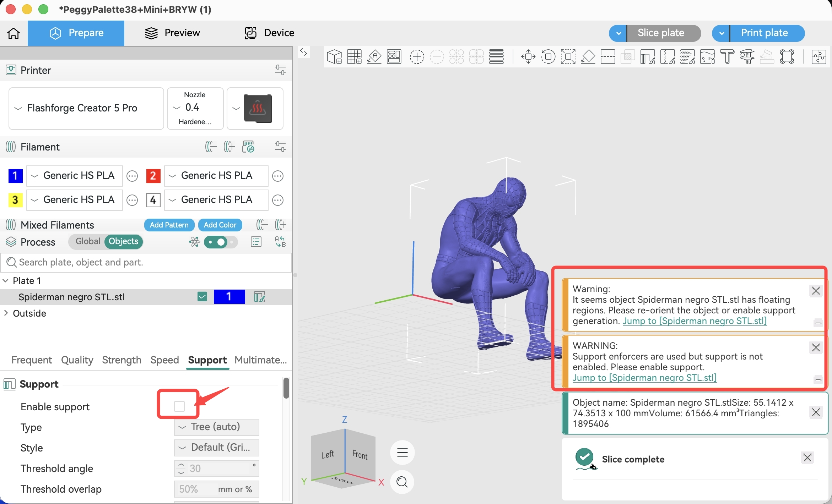Open the Variable layer height tool
832x504 pixels.
point(497,57)
